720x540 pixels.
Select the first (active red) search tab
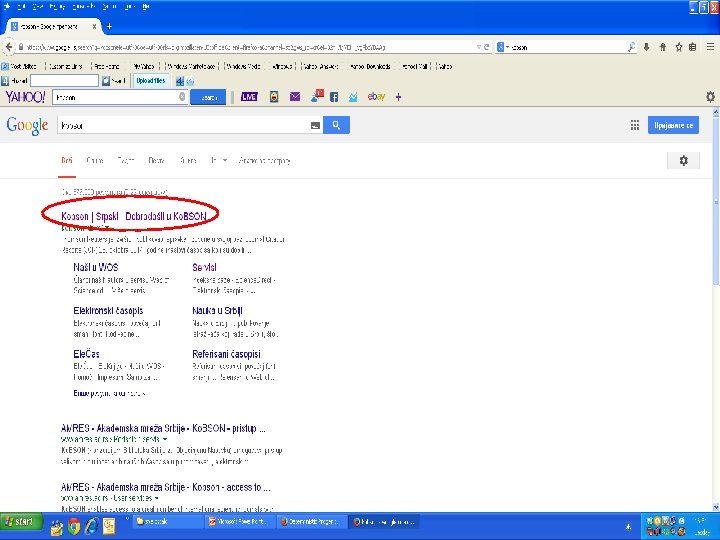(x=67, y=161)
